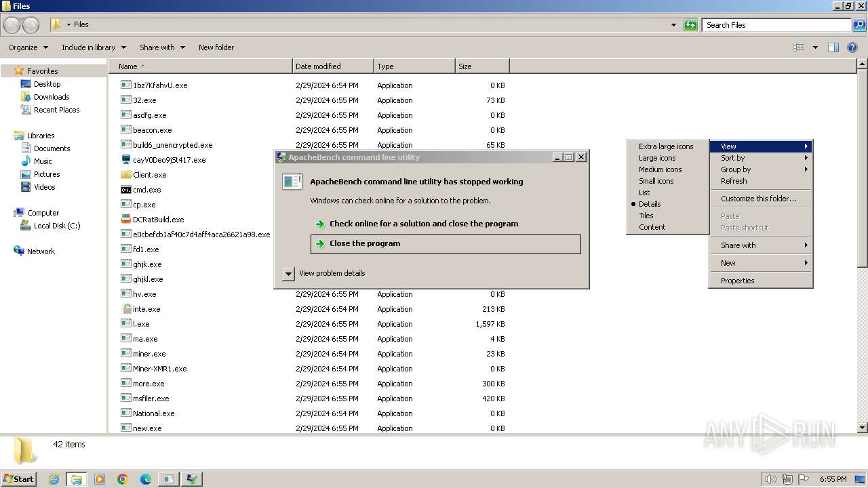Expand the New submenu
This screenshot has width=868, height=488.
(x=761, y=263)
